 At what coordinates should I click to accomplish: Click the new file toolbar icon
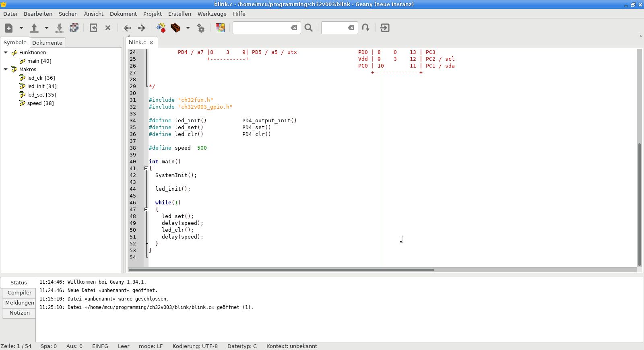tap(9, 28)
